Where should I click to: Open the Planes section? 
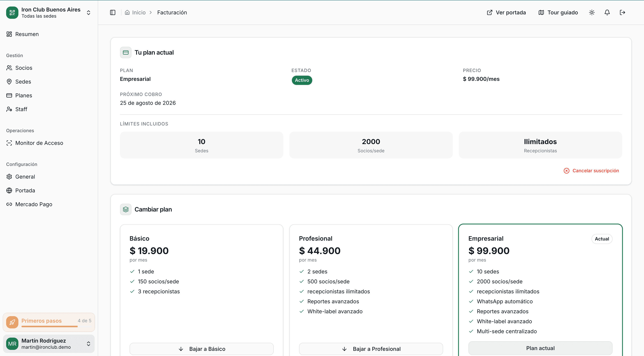pos(24,95)
